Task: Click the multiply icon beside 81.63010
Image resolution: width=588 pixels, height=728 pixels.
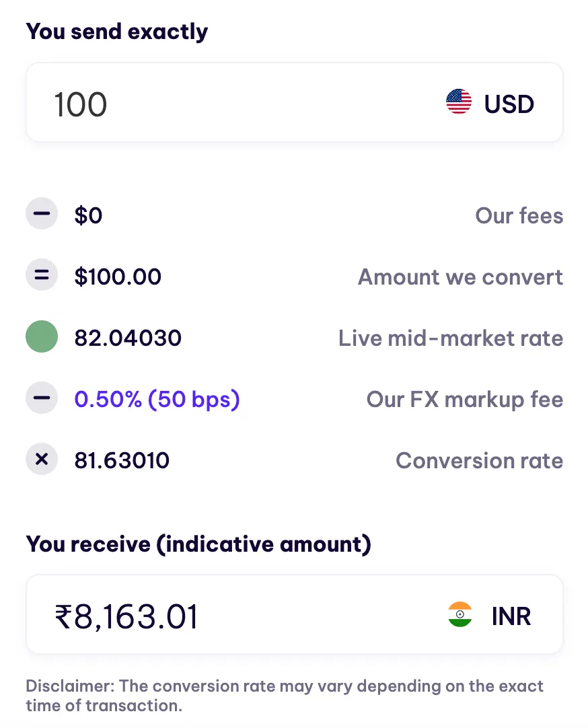Action: (42, 459)
